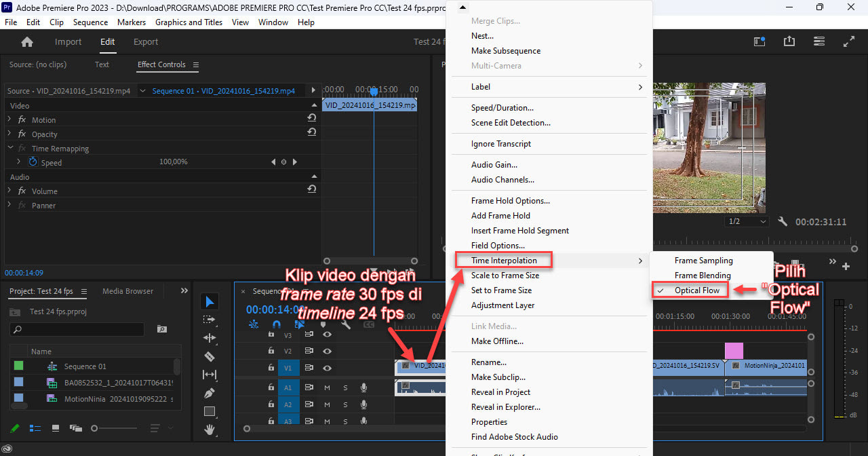Toggle track lock on V1

(271, 368)
